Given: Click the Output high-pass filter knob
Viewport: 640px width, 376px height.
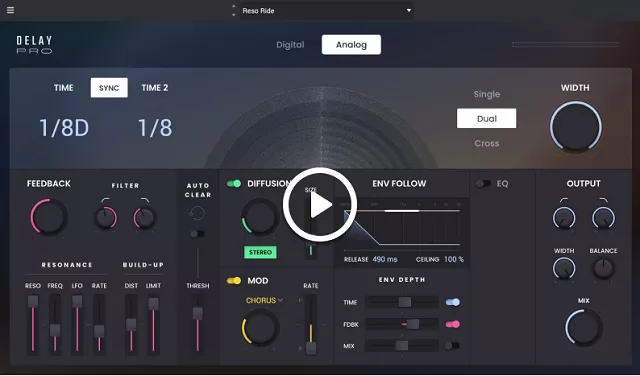Looking at the screenshot, I should pyautogui.click(x=564, y=218).
